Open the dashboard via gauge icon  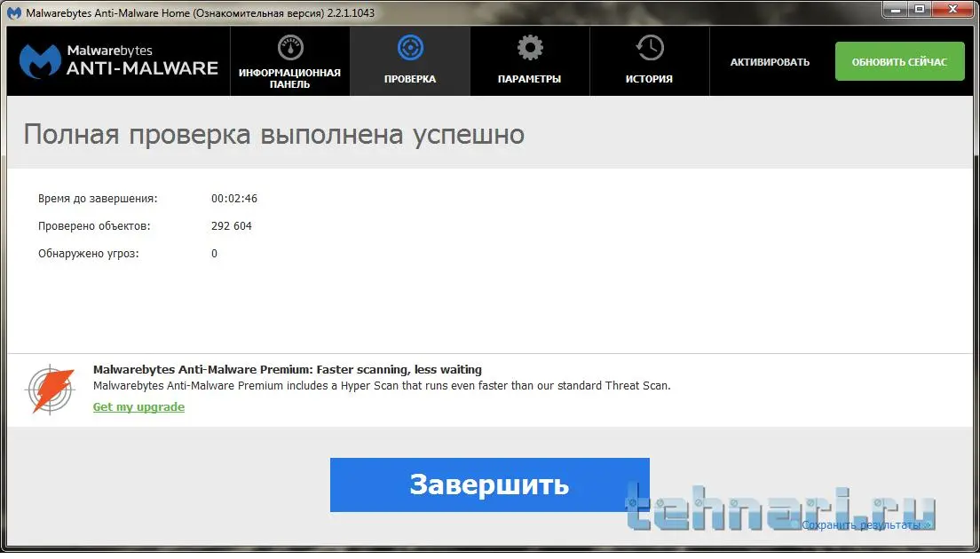tap(290, 48)
